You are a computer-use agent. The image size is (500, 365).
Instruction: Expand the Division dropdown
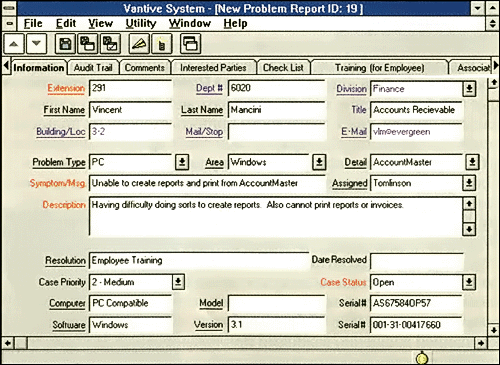[469, 89]
